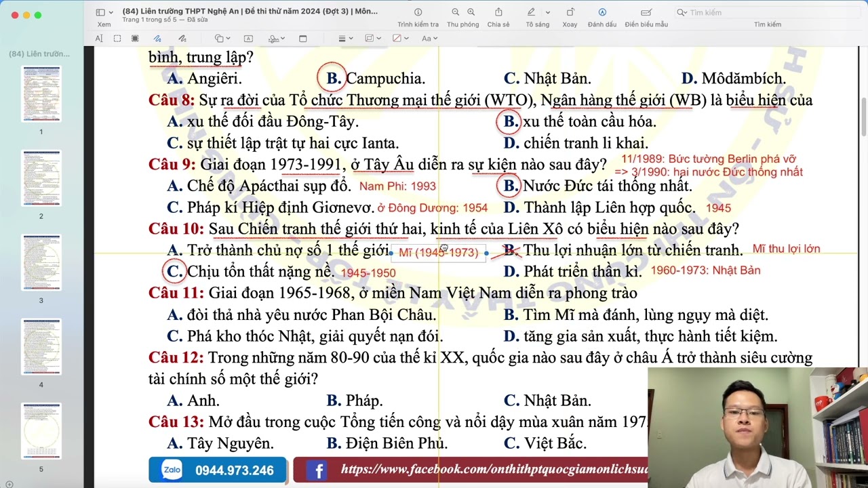This screenshot has width=868, height=488.
Task: Click the '1960-1973: Nhật Bản' annotation
Action: point(705,270)
